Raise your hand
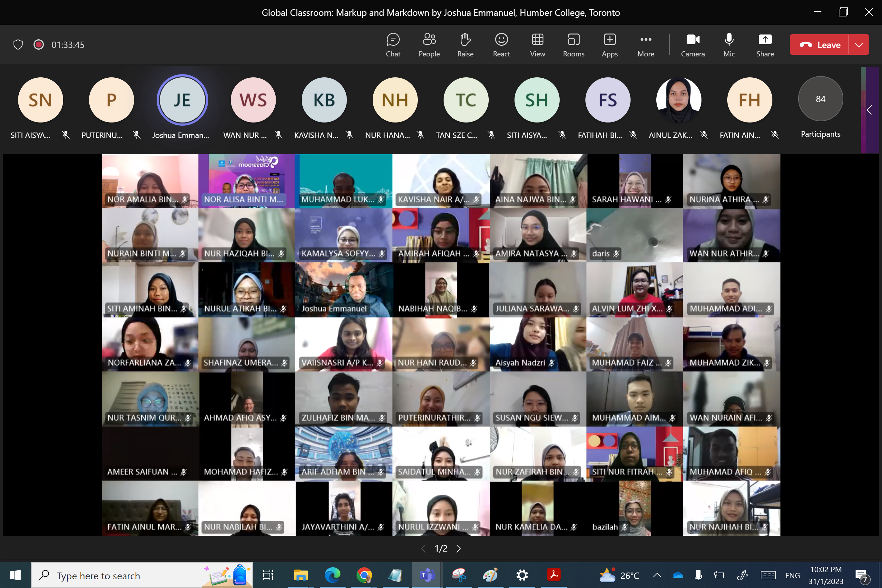 465,45
